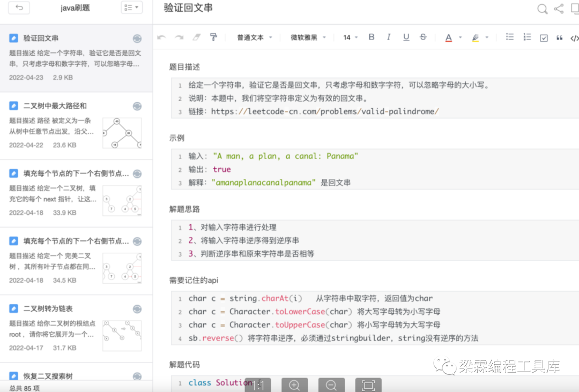Apply the red font color

tap(448, 37)
